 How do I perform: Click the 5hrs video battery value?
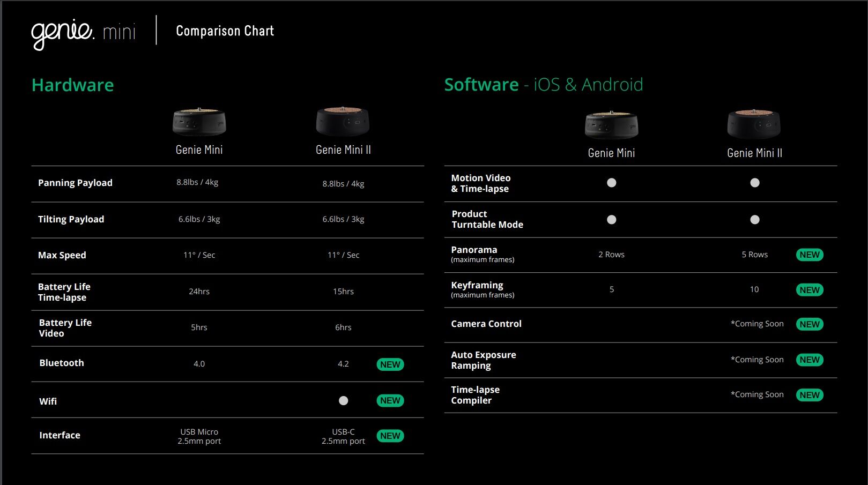[199, 327]
